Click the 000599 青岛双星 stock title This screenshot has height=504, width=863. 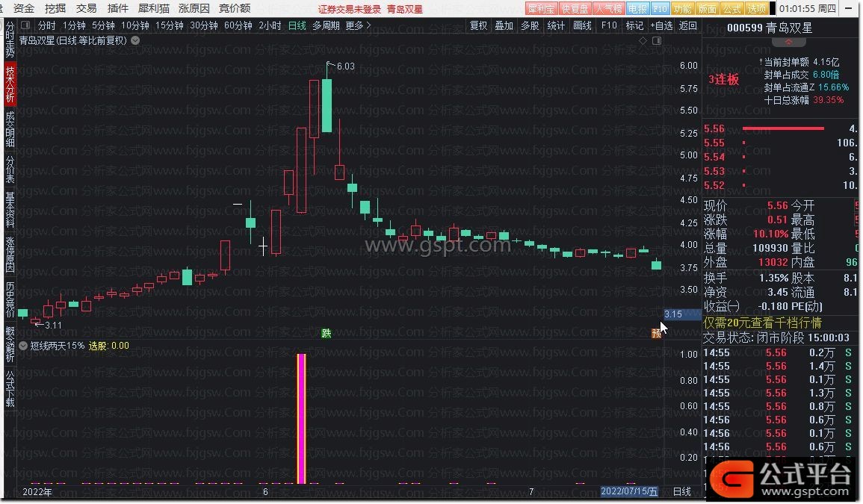point(770,28)
